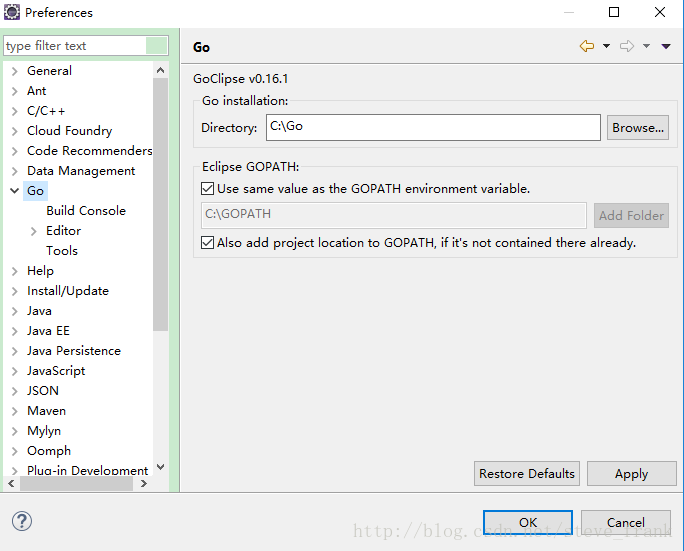
Task: Select the Editor preference page
Action: click(x=64, y=231)
